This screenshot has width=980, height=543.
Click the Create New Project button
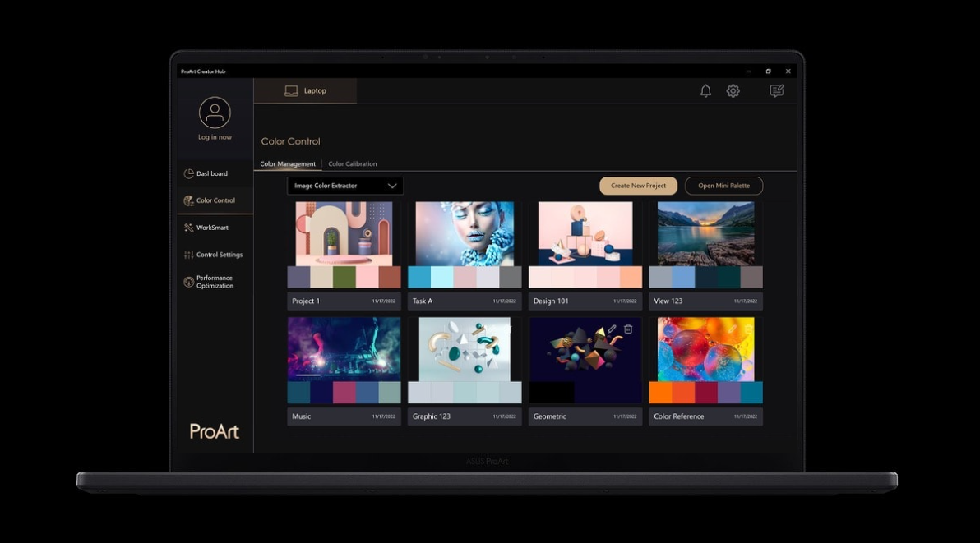point(638,186)
